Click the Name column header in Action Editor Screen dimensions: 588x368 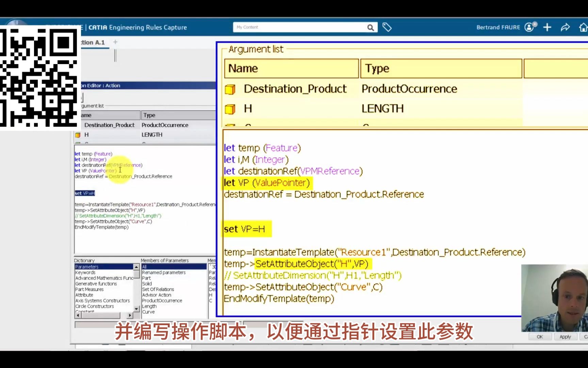tap(111, 115)
